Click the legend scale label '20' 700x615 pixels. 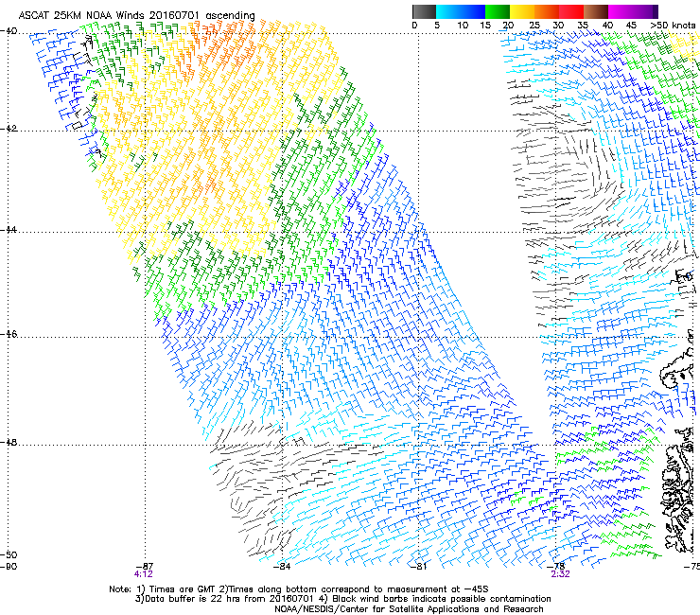508,26
